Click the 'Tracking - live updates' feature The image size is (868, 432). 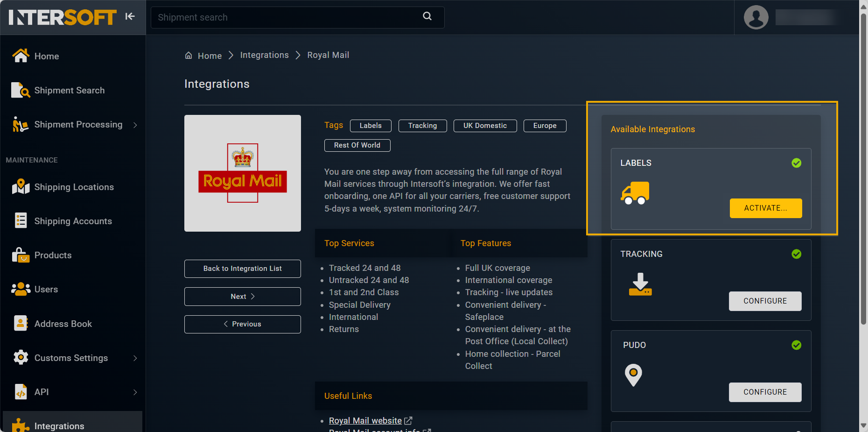tap(509, 292)
